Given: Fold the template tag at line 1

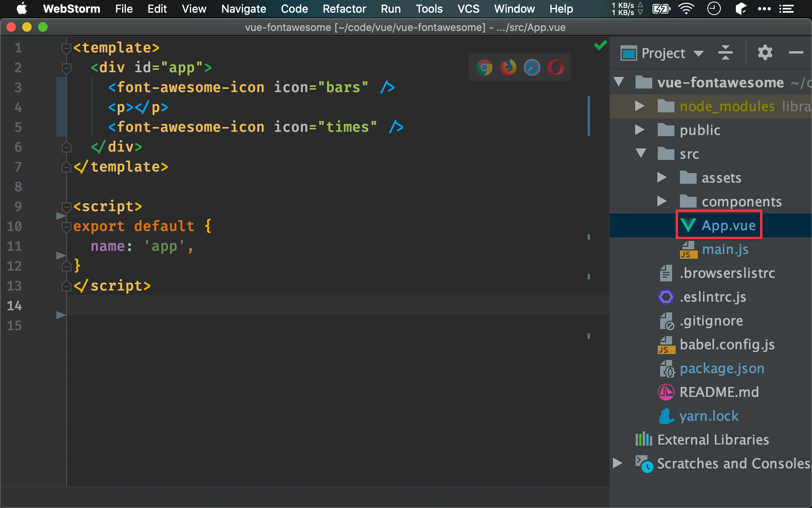Looking at the screenshot, I should click(x=66, y=48).
